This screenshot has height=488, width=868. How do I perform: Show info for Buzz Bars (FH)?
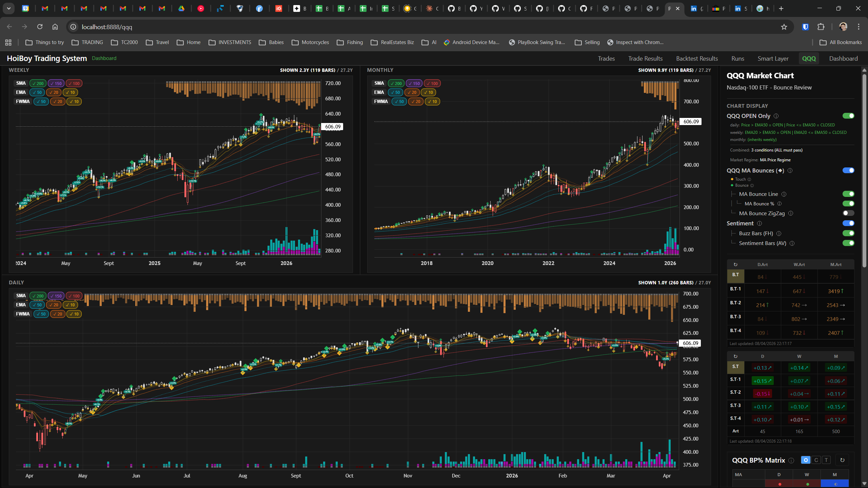click(x=779, y=233)
